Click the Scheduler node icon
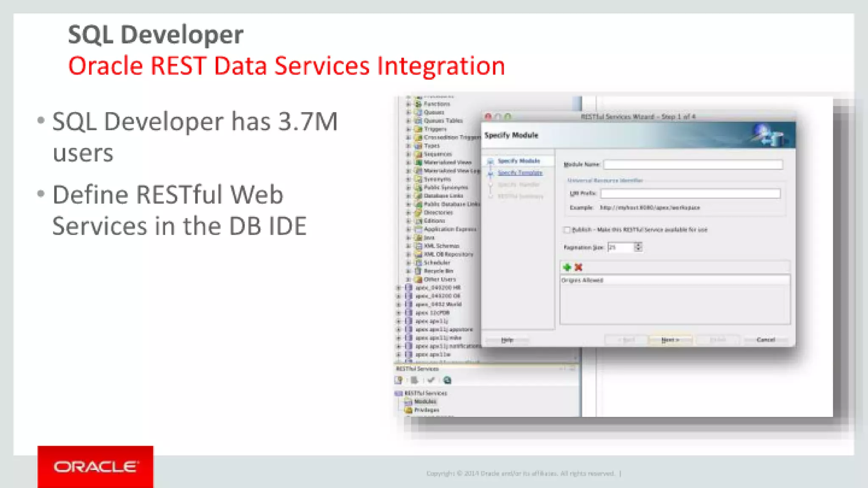 click(418, 263)
